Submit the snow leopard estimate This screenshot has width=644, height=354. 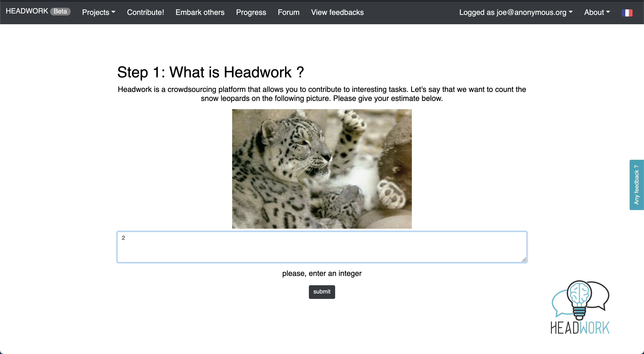[x=322, y=292]
